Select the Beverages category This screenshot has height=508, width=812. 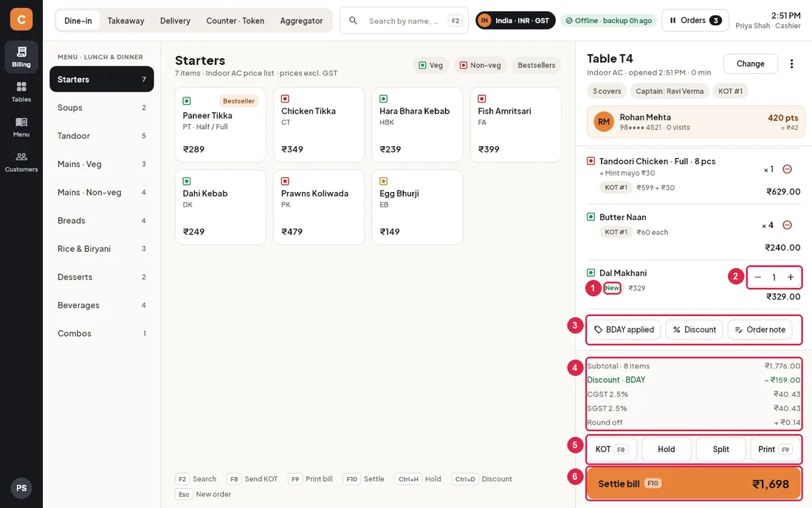102,305
